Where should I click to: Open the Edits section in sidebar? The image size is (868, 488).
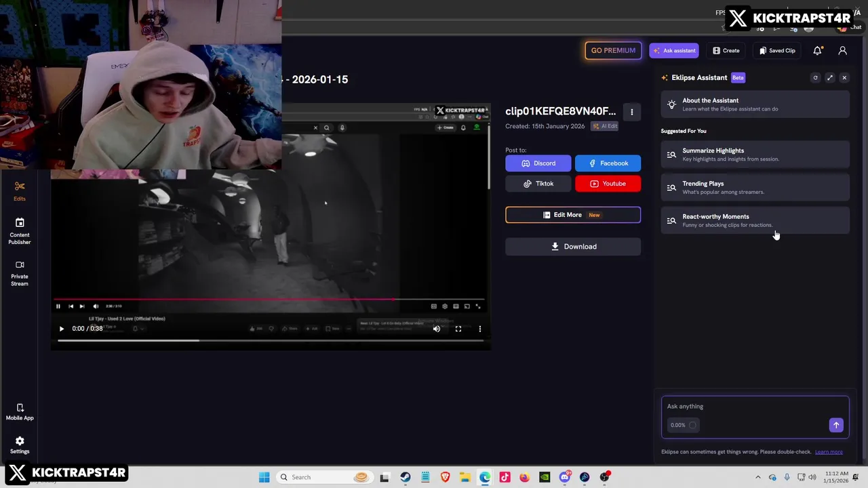pos(20,191)
